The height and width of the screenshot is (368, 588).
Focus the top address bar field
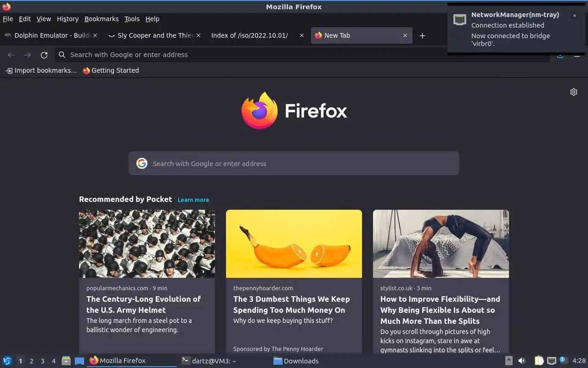302,55
